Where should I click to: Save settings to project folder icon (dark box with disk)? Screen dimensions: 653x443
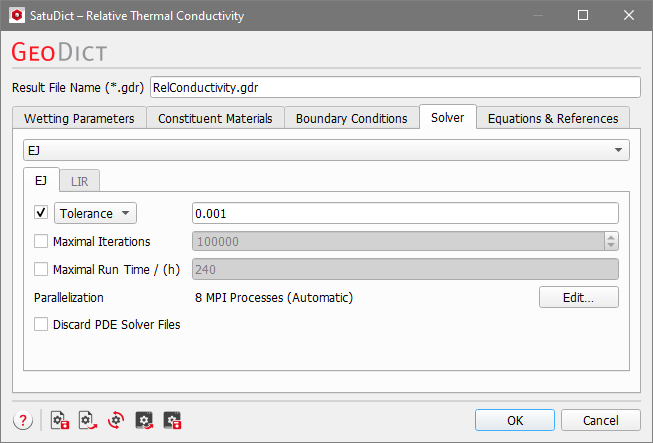[x=172, y=420]
